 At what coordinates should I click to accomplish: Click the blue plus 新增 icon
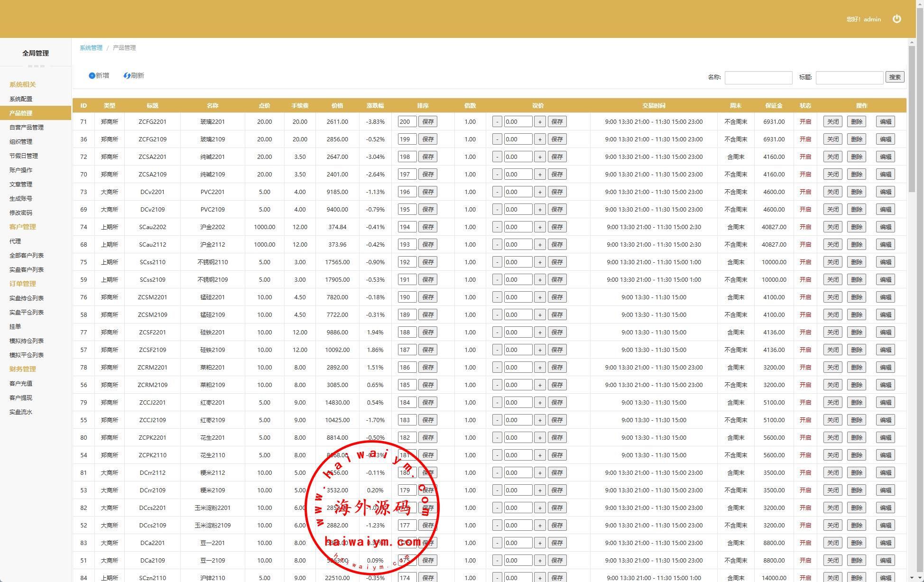click(x=92, y=76)
